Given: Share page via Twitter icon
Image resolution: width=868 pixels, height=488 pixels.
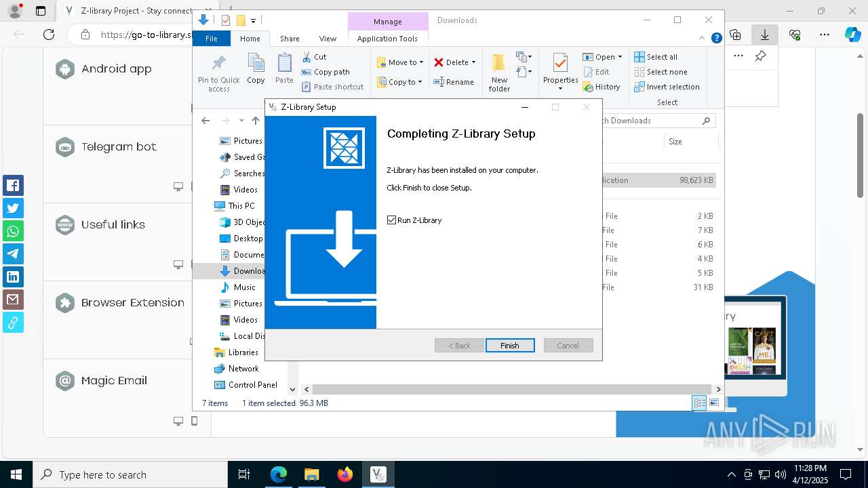Looking at the screenshot, I should click(x=13, y=208).
